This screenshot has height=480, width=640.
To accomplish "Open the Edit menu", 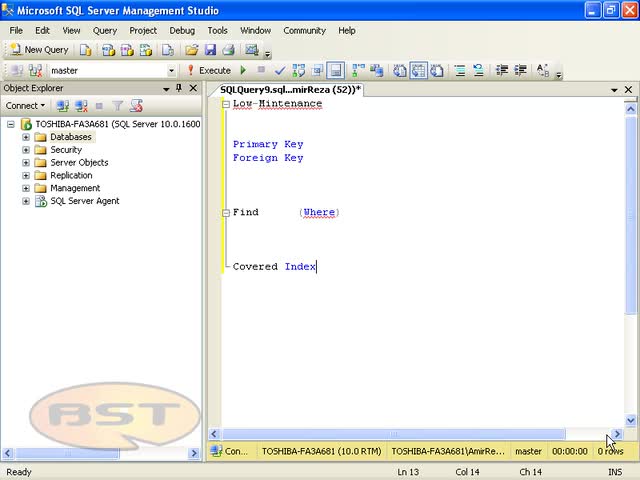I will (x=42, y=31).
